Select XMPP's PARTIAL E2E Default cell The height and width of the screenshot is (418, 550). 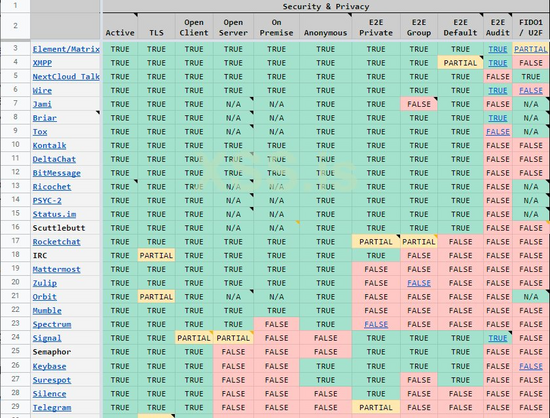(x=460, y=63)
